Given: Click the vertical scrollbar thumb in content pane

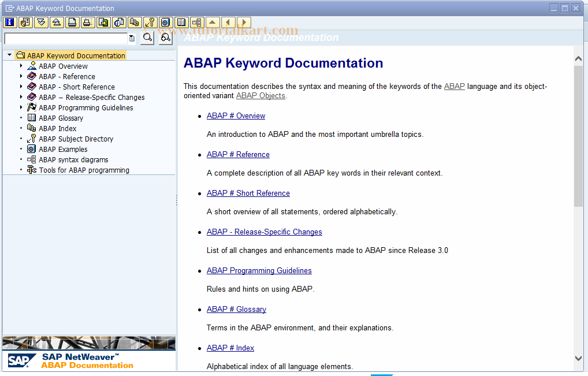Looking at the screenshot, I should point(578,136).
